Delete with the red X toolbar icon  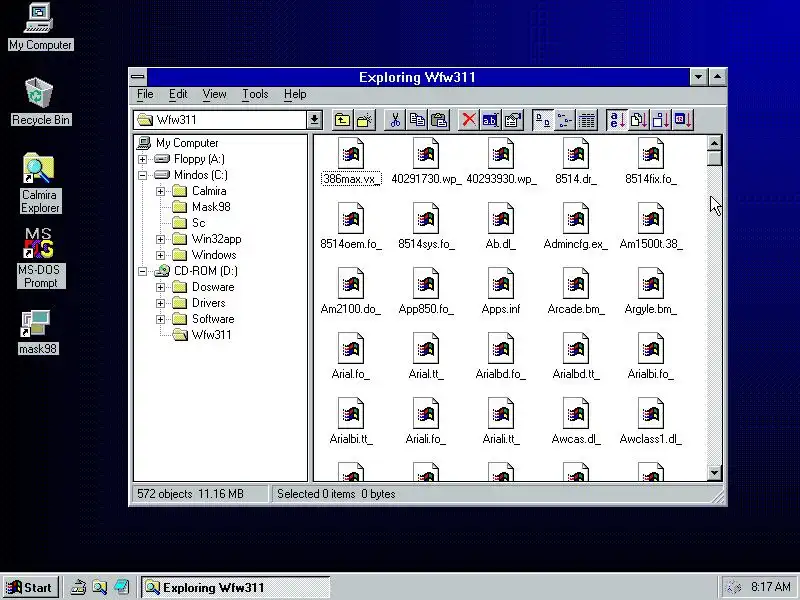469,120
